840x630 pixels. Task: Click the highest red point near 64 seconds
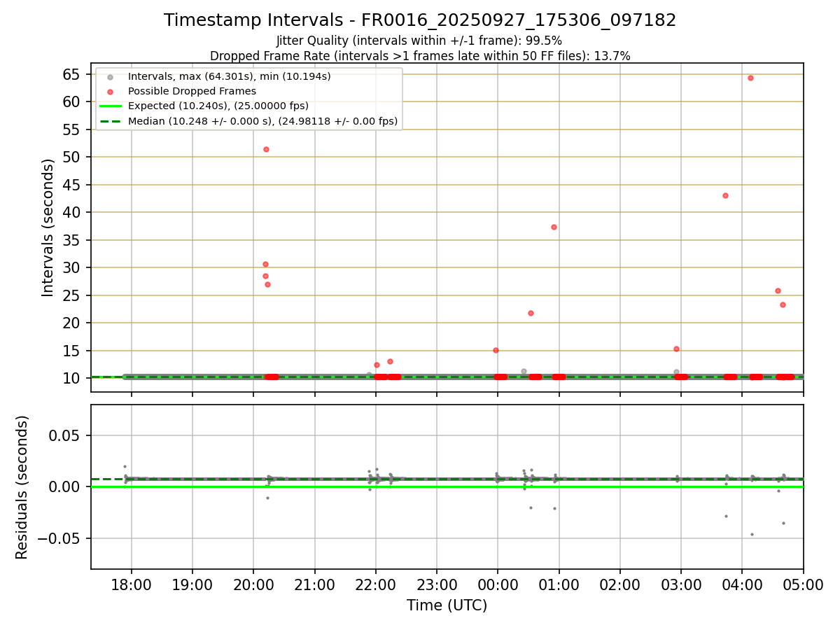[x=750, y=78]
